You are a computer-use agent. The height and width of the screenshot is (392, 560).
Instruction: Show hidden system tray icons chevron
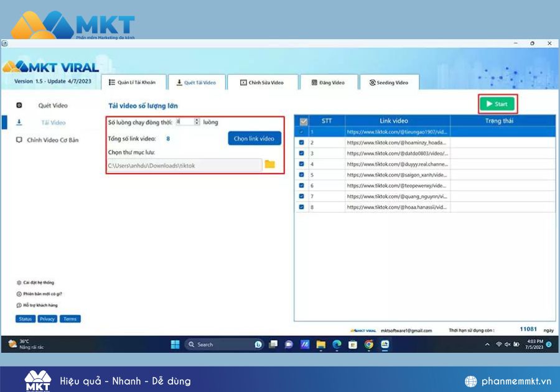coord(487,345)
